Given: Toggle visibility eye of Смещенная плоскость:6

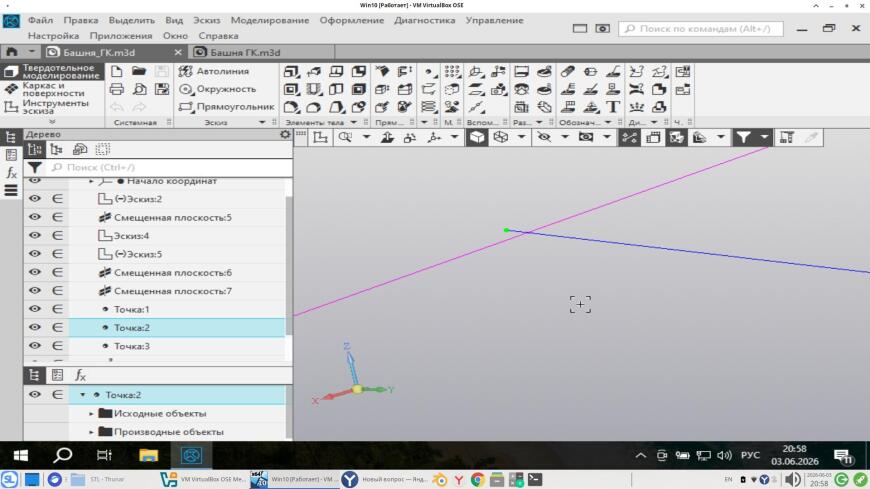Looking at the screenshot, I should point(35,272).
